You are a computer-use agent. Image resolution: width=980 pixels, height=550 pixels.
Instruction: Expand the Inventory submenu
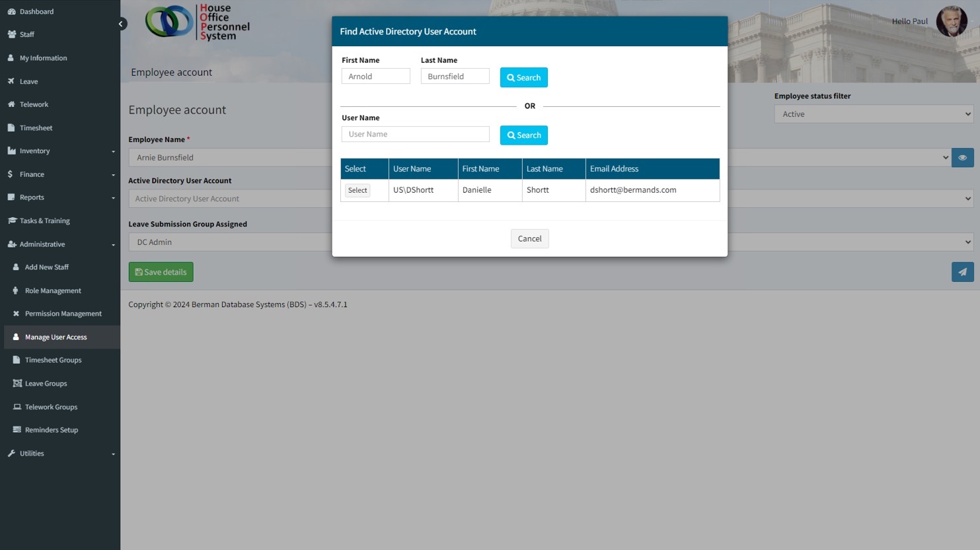click(59, 151)
